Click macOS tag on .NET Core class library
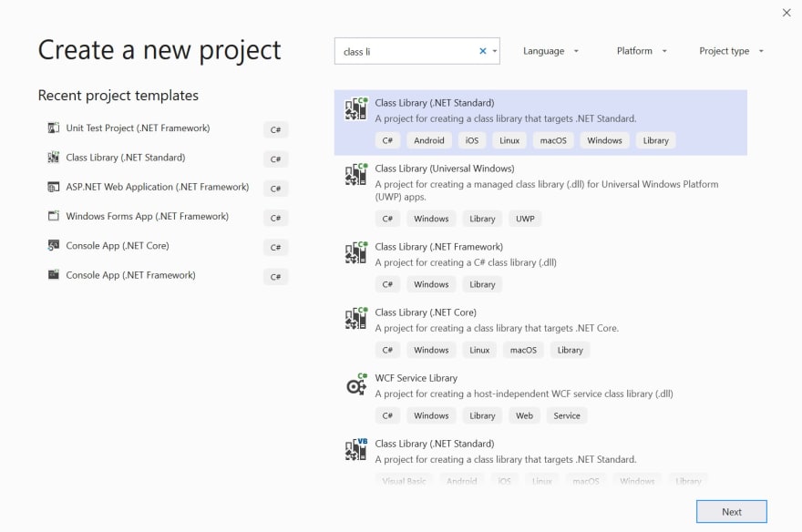Screen dimensions: 802x532 pyautogui.click(x=523, y=350)
